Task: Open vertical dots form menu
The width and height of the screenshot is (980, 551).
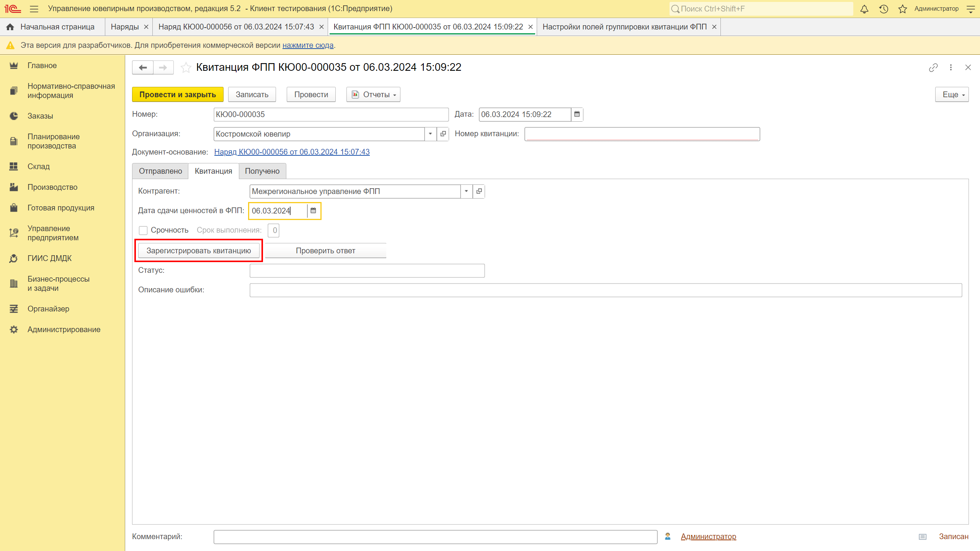Action: click(951, 68)
